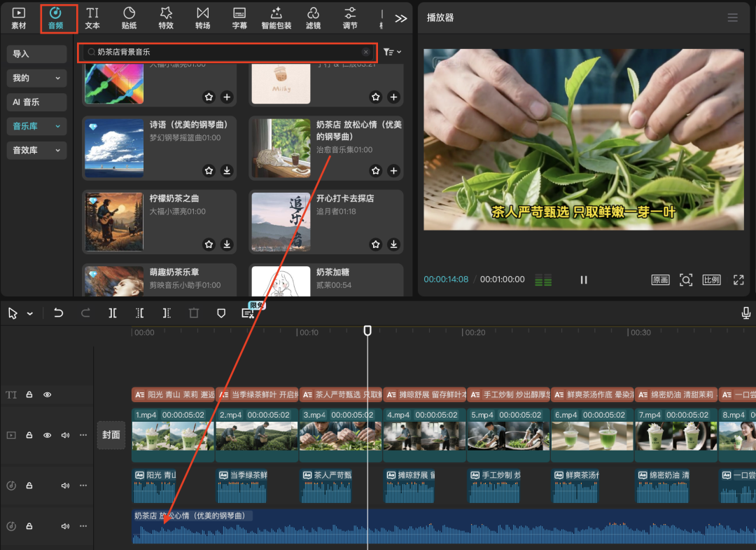Click the delete trash icon in timeline toolbar
756x550 pixels.
[x=194, y=313]
